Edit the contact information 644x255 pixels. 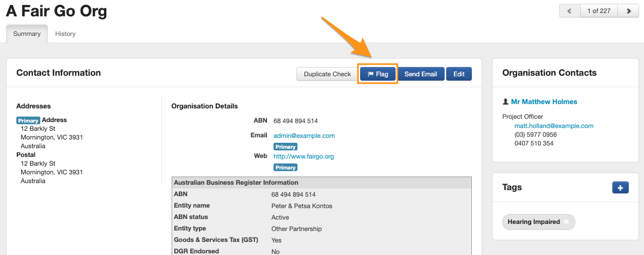(459, 74)
